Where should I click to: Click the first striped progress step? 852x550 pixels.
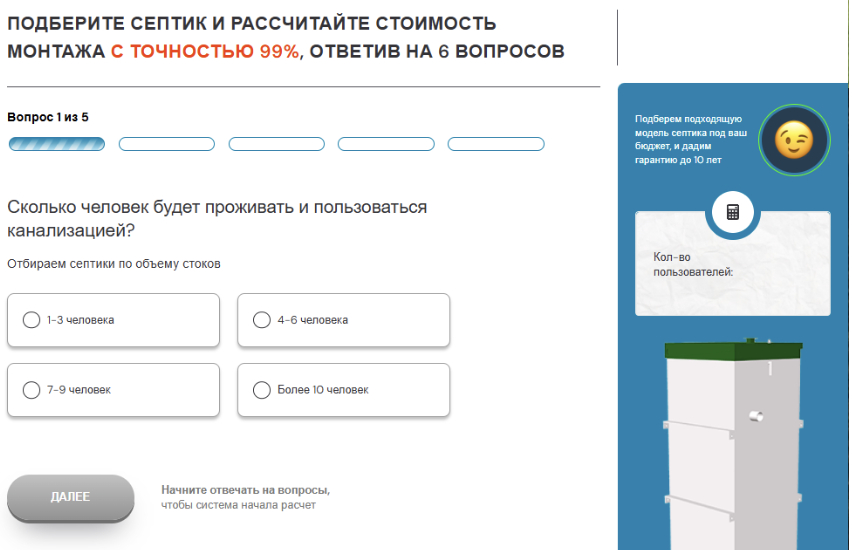pyautogui.click(x=57, y=144)
